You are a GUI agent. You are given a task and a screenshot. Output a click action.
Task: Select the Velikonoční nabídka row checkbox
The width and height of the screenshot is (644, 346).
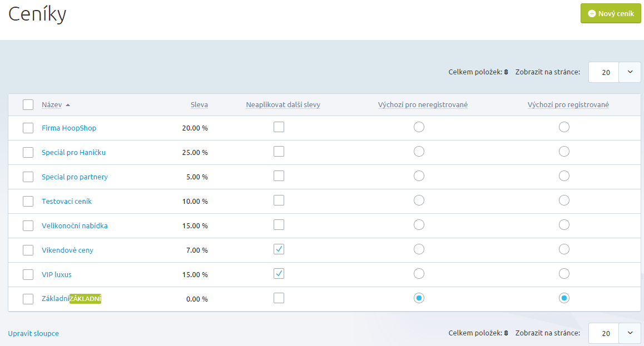point(28,225)
